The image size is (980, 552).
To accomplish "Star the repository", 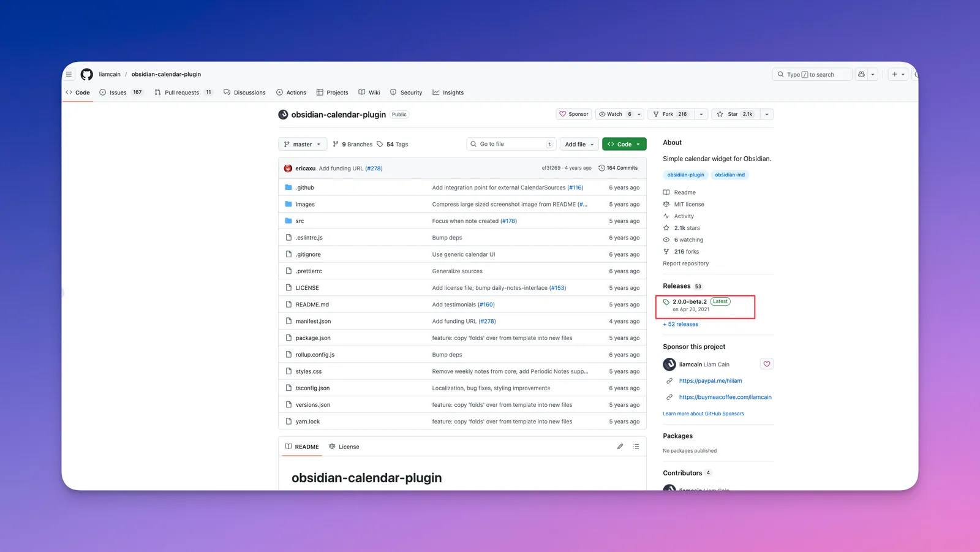I will (736, 115).
